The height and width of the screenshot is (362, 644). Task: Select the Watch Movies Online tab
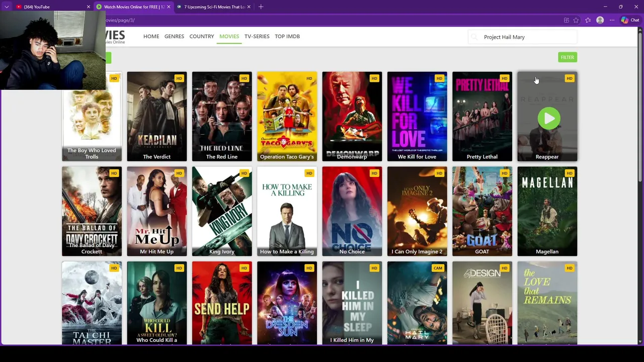(133, 7)
